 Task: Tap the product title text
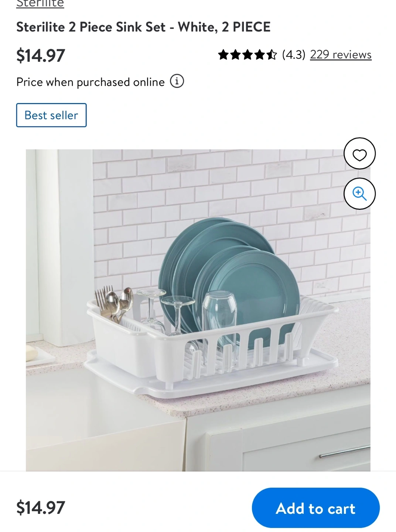[x=143, y=27]
